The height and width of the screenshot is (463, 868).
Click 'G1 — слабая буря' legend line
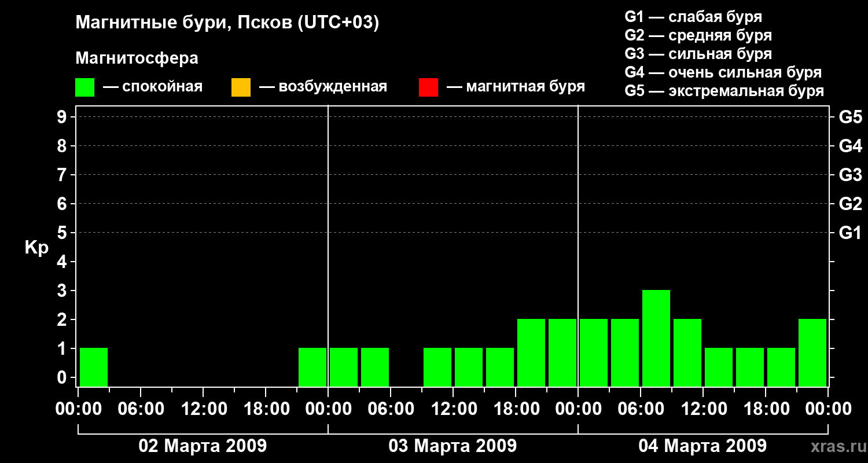[x=693, y=16]
